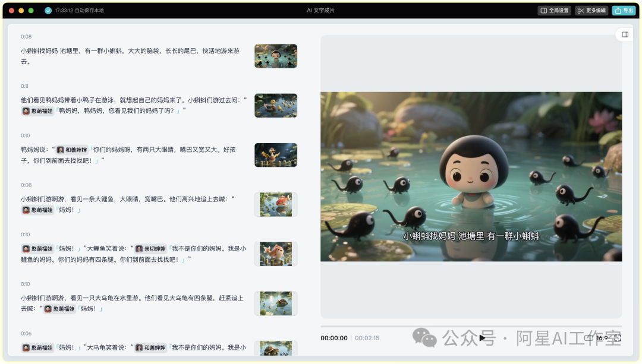
Task: Change the 亲切婶婶 voice tag
Action: (150, 249)
